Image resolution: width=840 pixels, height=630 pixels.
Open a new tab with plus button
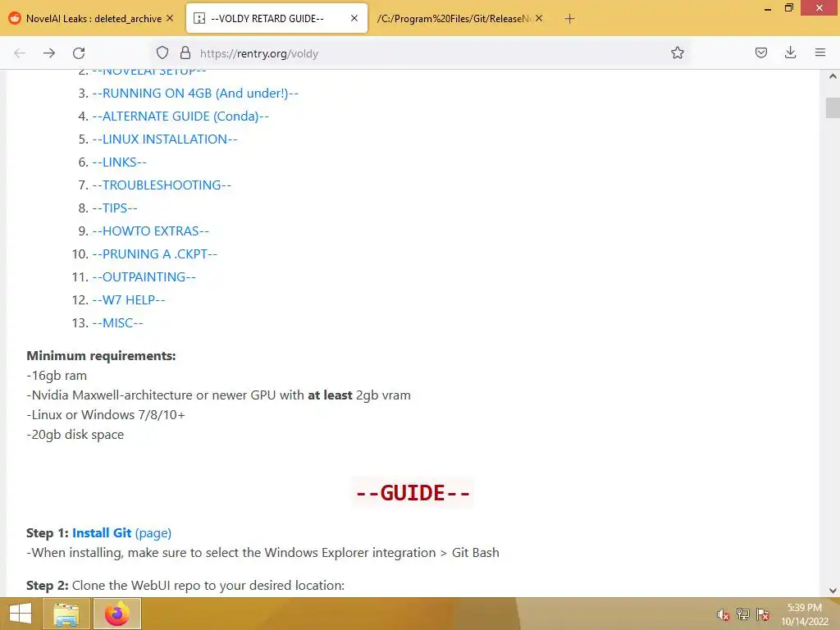coord(569,19)
